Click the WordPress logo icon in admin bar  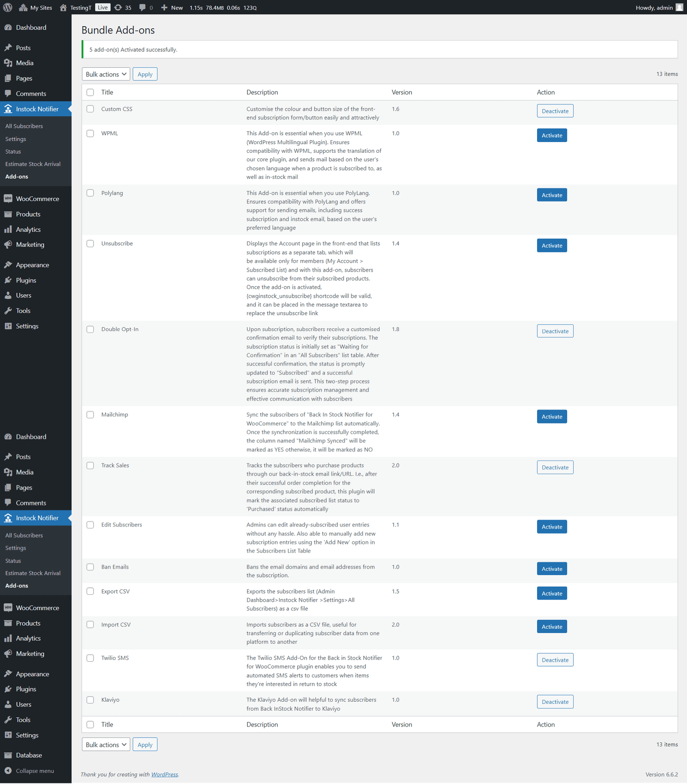pos(8,7)
